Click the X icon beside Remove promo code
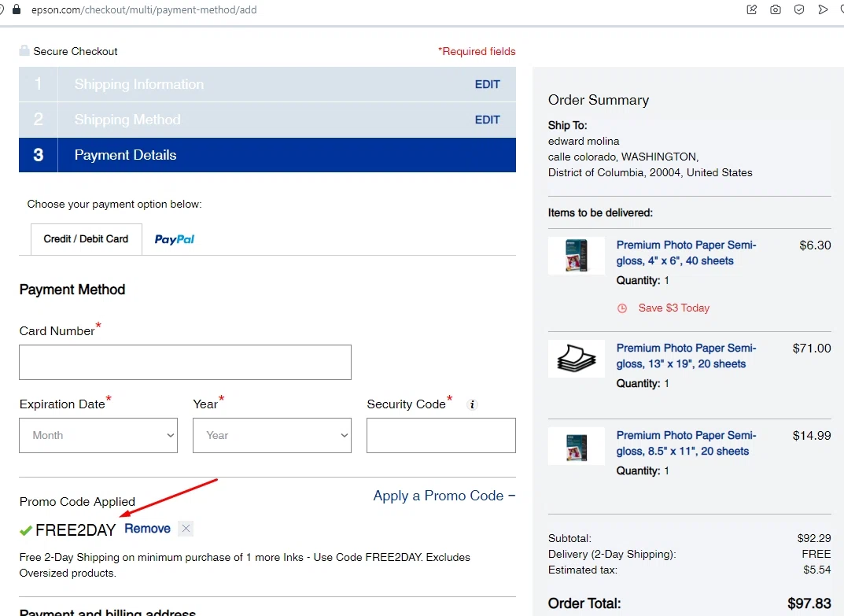Viewport: 844px width, 616px height. 186,528
